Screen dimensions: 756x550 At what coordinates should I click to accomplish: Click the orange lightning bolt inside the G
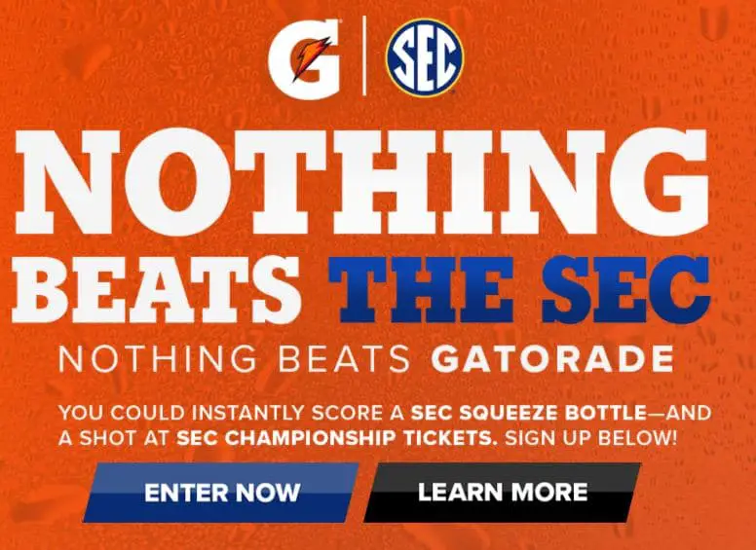[312, 57]
